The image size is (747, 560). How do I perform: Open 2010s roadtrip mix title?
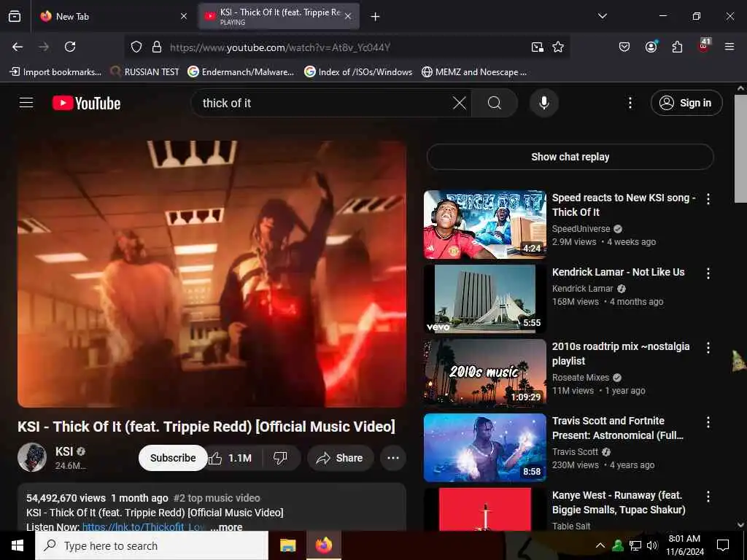click(620, 354)
